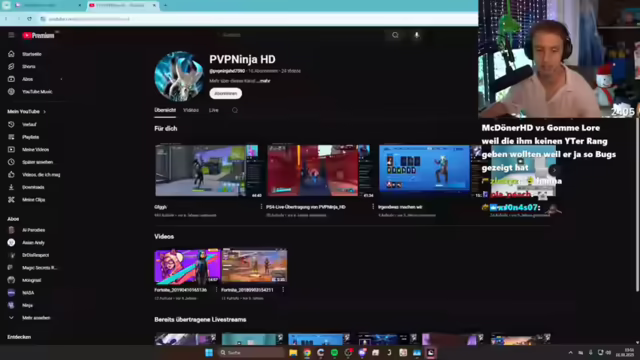Viewport: 640px width, 360px height.
Task: Search within channel magnifier icon
Action: (x=235, y=110)
